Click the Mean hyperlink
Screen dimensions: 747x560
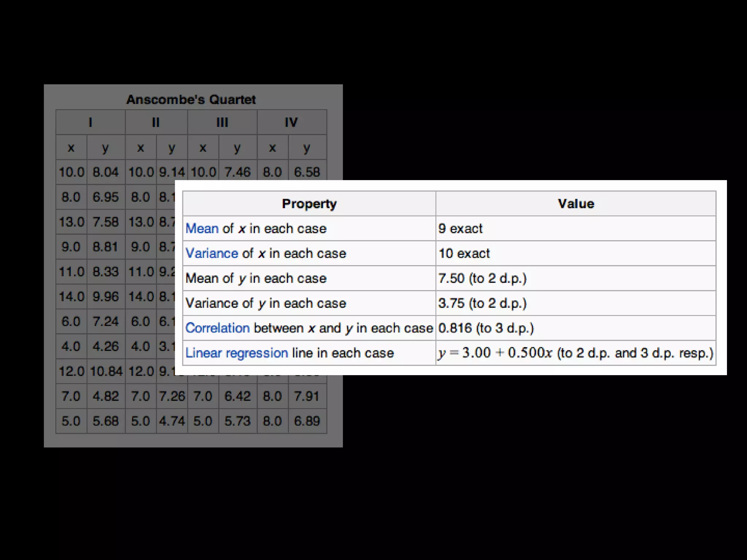pyautogui.click(x=202, y=229)
